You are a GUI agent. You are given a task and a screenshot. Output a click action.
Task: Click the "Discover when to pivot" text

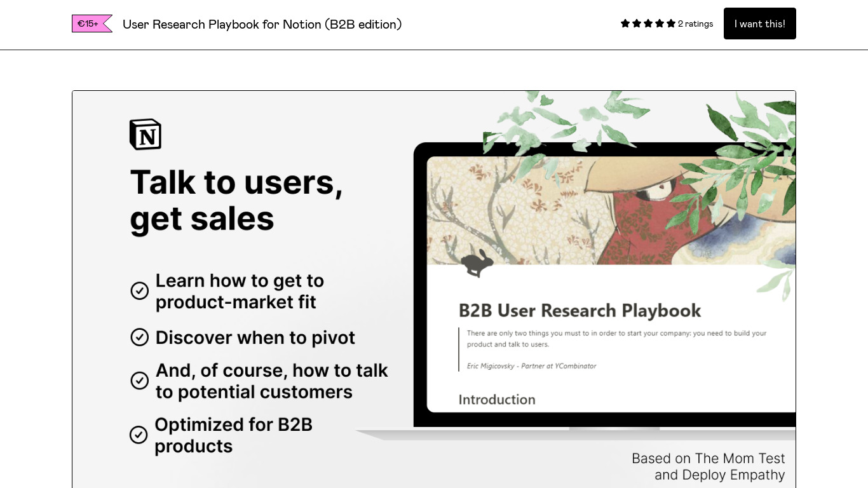(x=255, y=337)
